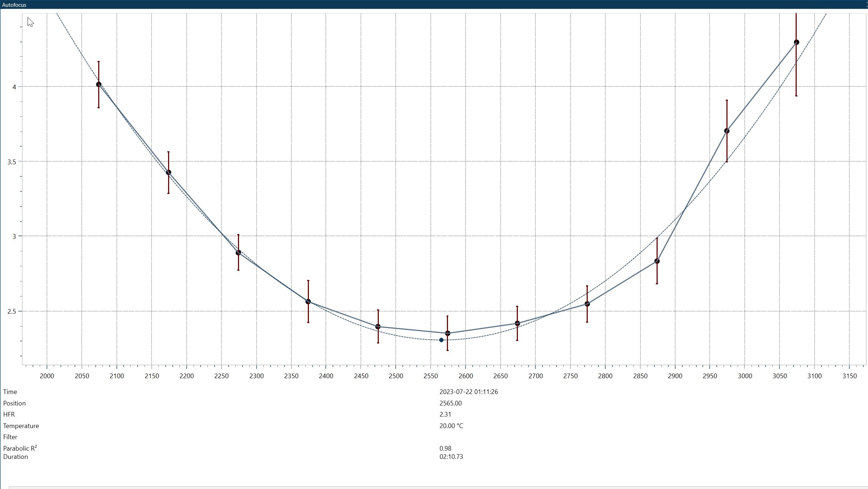Click the data point at position 2375
Image resolution: width=868 pixels, height=489 pixels.
tap(308, 302)
